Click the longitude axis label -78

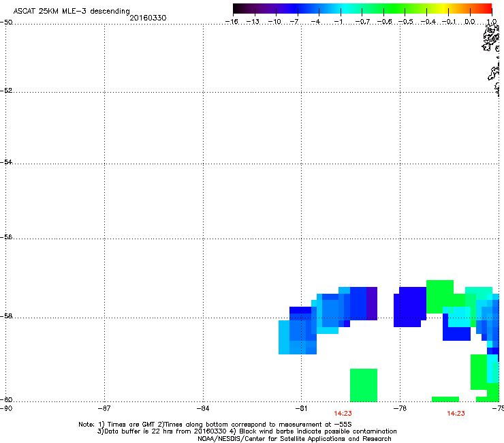[400, 408]
